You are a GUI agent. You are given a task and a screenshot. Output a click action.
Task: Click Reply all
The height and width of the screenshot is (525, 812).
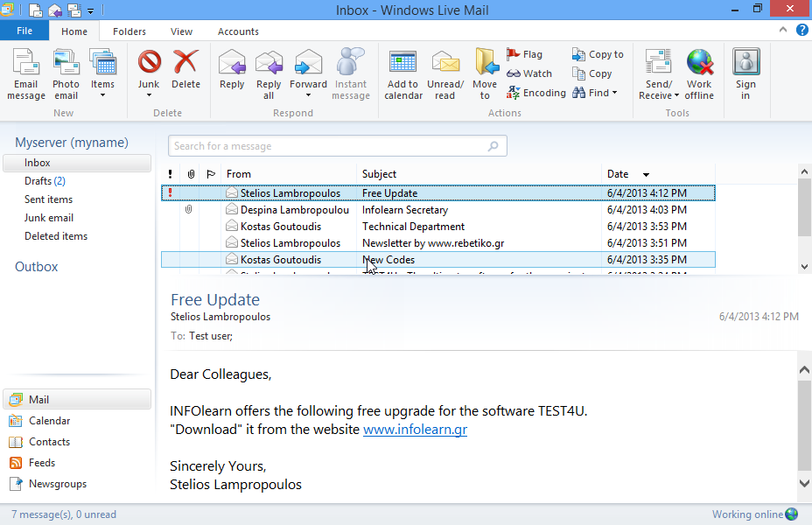[269, 74]
